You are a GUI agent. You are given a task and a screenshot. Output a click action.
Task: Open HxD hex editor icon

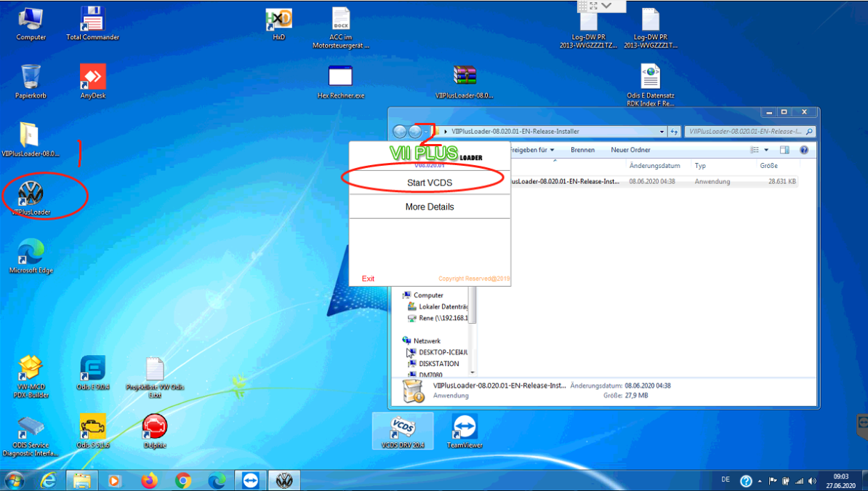278,21
